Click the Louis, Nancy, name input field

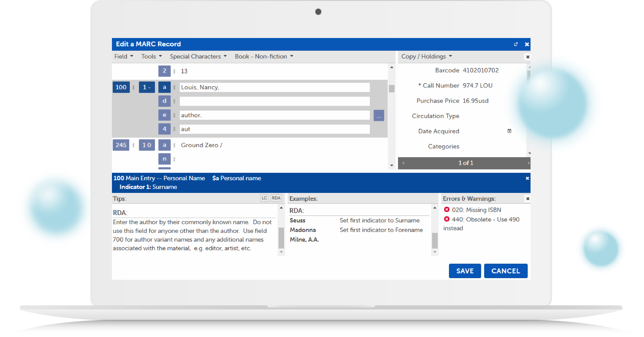click(274, 87)
